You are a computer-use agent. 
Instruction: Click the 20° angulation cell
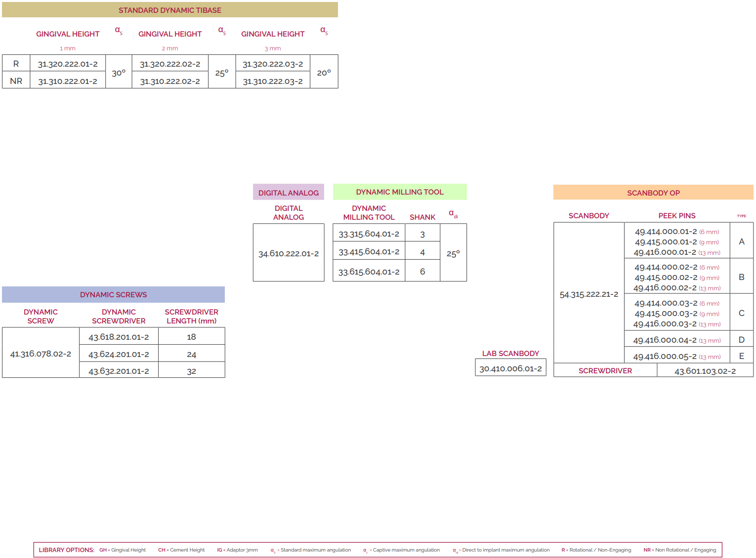click(324, 73)
